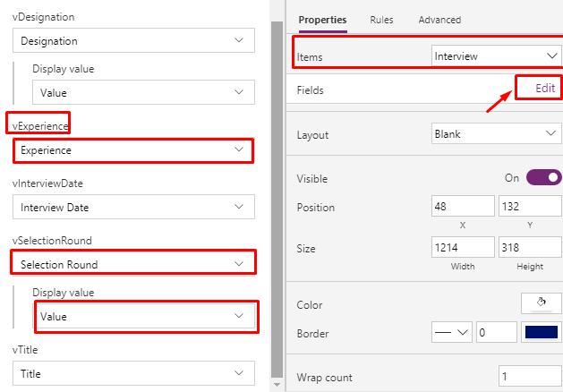Click the Size Height input field
The image size is (563, 392).
(x=530, y=247)
